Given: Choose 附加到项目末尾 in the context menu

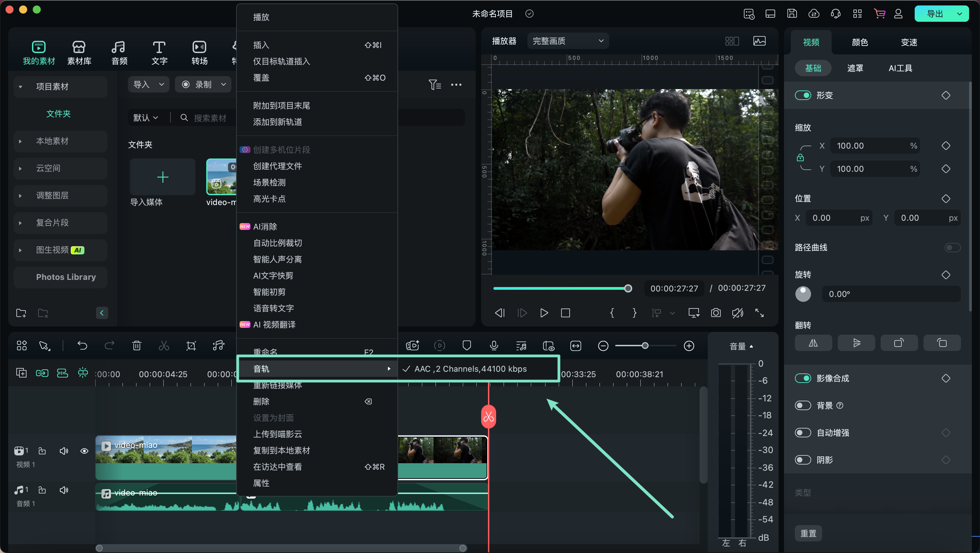Looking at the screenshot, I should coord(317,106).
